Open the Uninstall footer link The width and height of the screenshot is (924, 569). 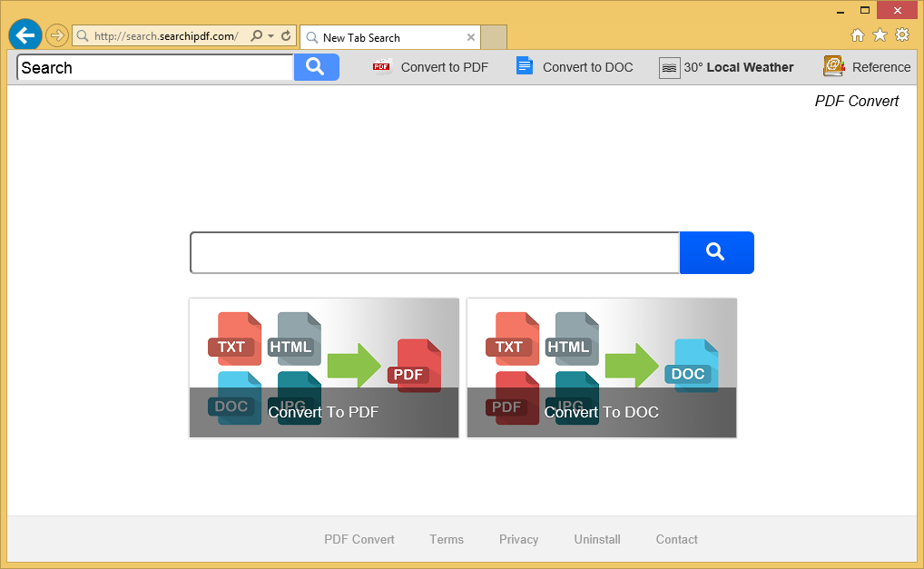[597, 539]
